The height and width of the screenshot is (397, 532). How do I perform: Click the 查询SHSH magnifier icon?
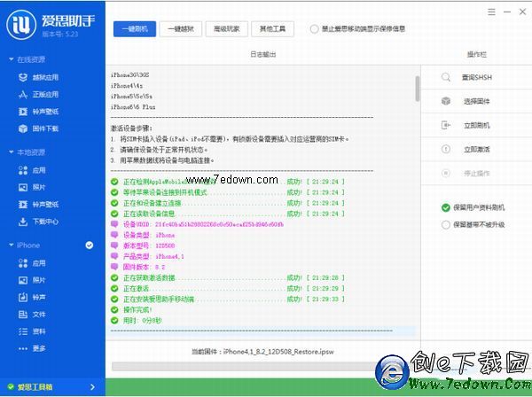(446, 77)
